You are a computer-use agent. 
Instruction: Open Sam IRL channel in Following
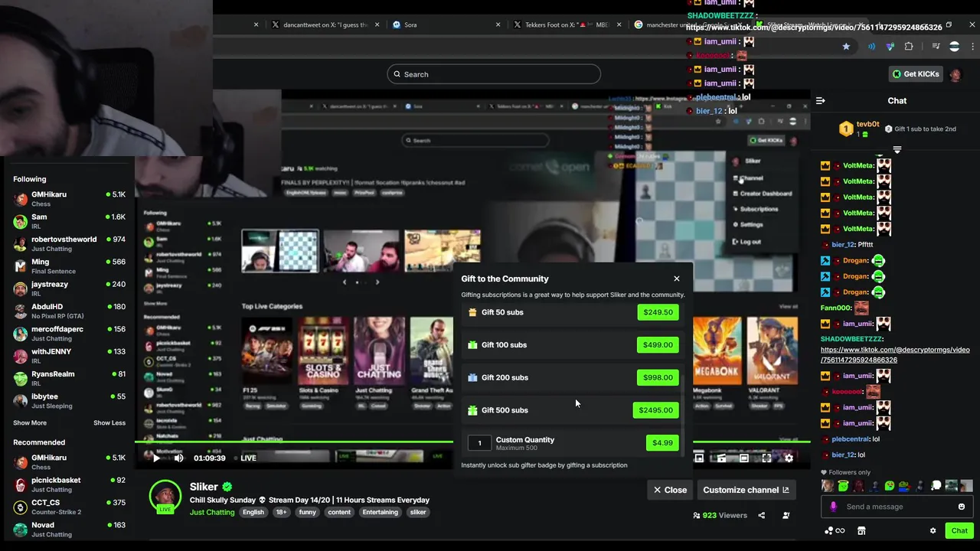pos(69,221)
